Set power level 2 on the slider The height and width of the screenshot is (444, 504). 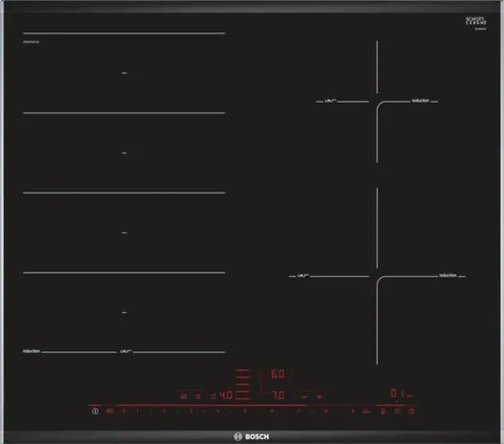(x=163, y=412)
